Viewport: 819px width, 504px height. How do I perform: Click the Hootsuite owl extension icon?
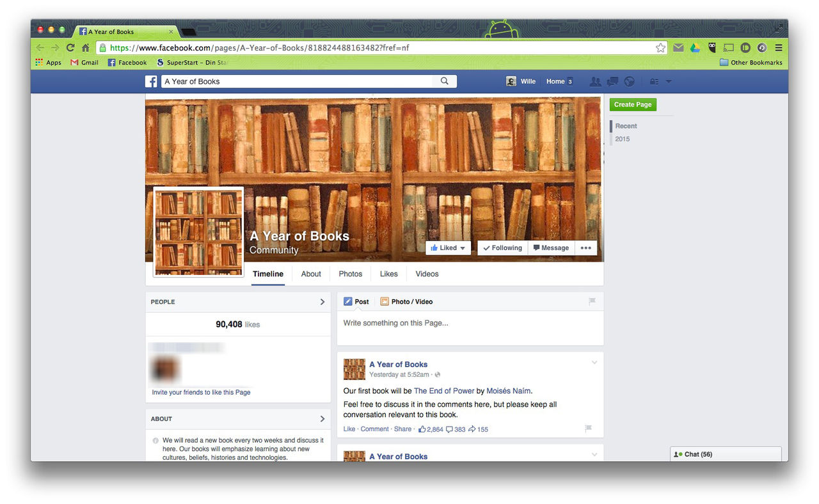(712, 48)
